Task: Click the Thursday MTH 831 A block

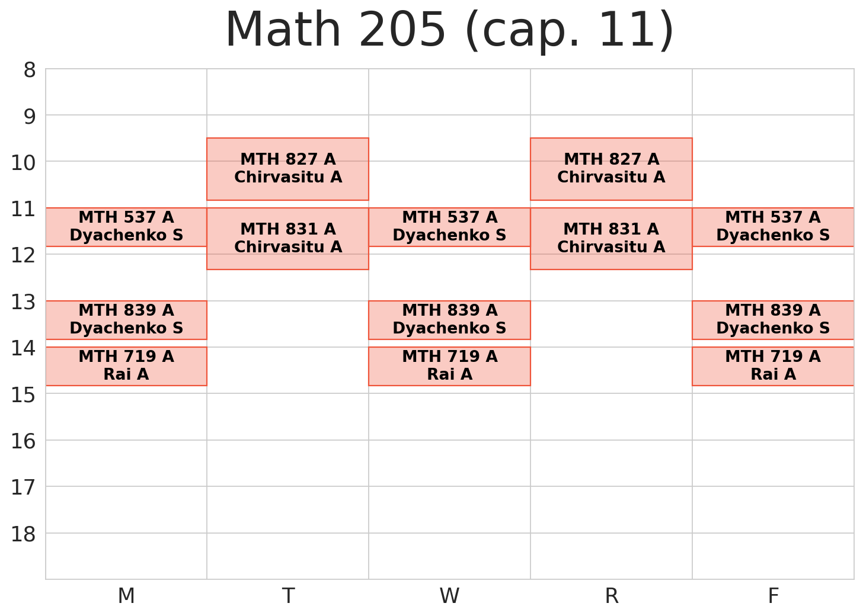Action: coord(611,238)
